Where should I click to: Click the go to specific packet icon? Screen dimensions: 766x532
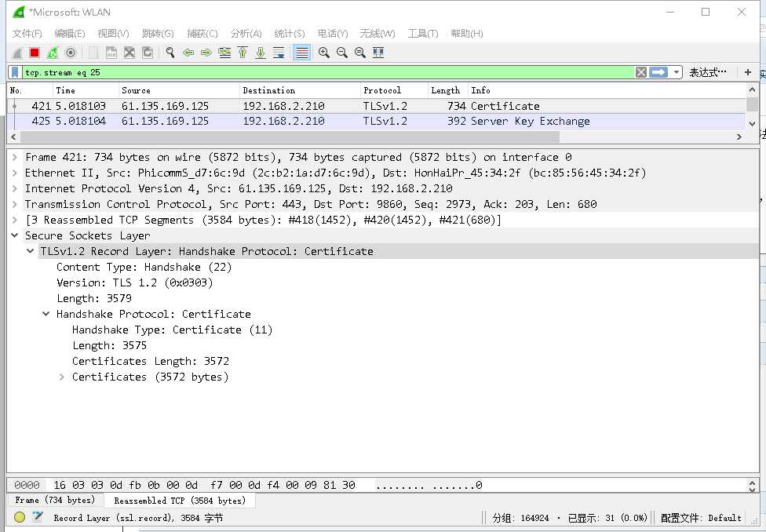click(x=224, y=53)
